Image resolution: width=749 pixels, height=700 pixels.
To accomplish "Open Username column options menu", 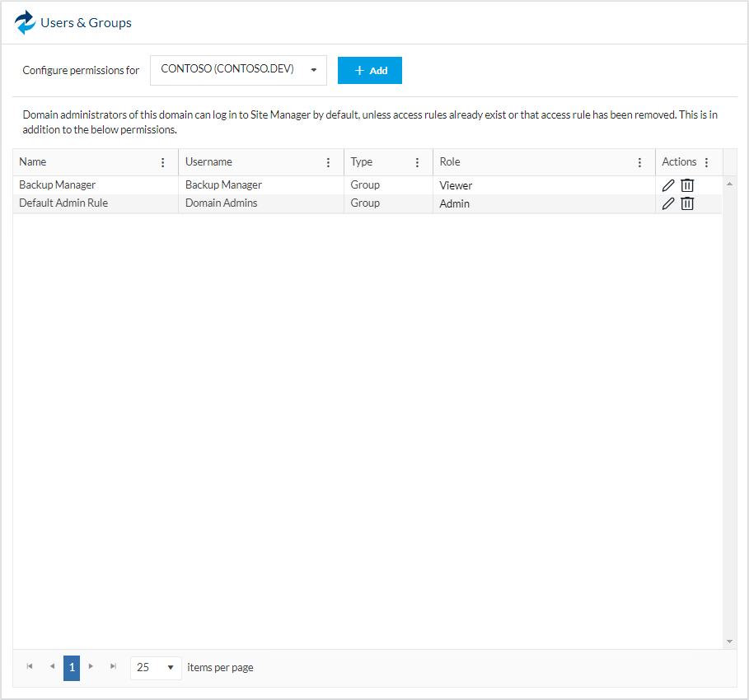I will pos(328,162).
